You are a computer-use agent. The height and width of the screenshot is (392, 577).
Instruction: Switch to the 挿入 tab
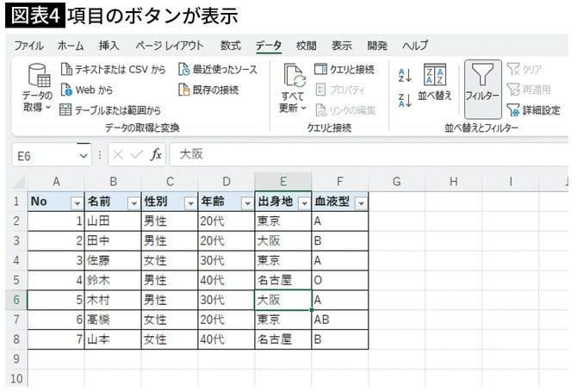tap(109, 46)
